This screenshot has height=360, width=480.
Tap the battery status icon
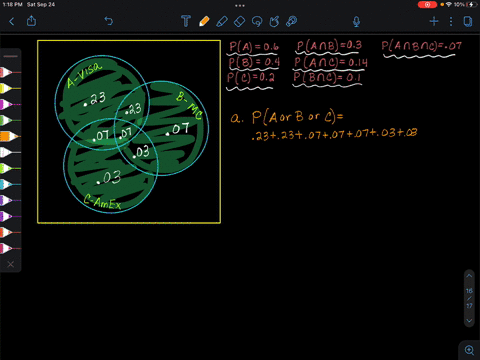click(471, 4)
